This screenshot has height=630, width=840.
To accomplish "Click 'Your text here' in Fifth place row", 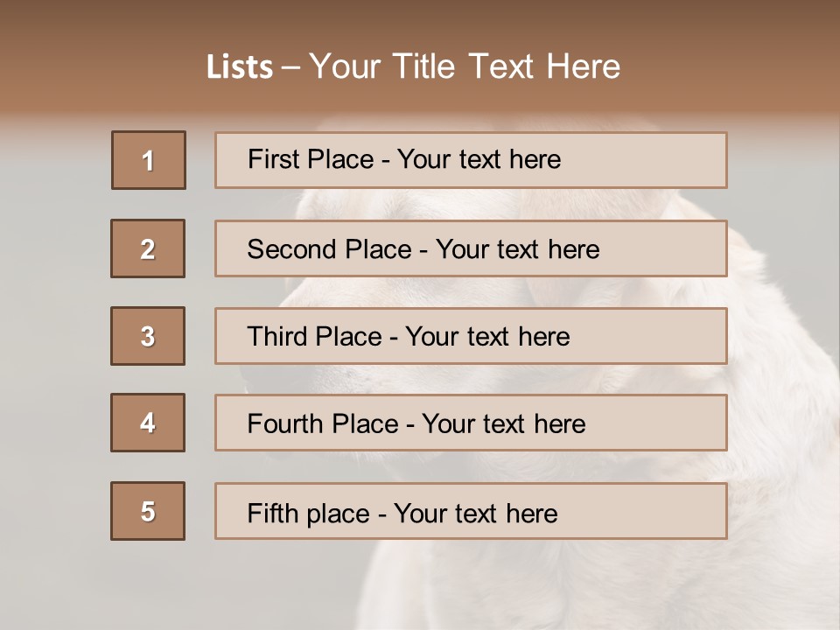I will coord(475,513).
